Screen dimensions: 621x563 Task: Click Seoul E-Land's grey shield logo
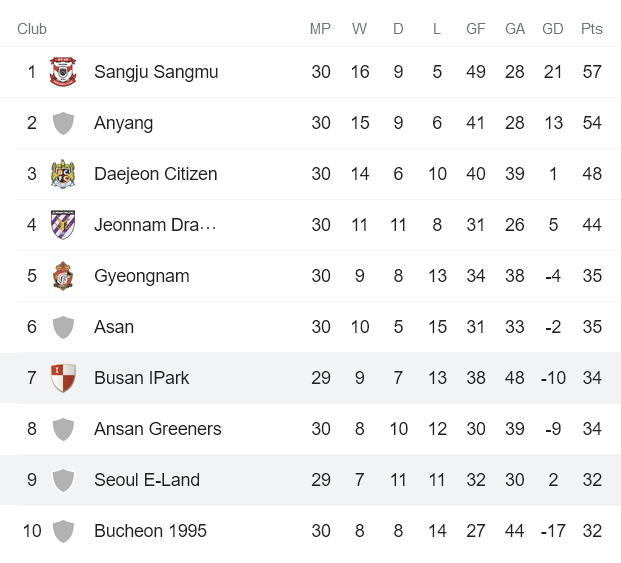[63, 480]
